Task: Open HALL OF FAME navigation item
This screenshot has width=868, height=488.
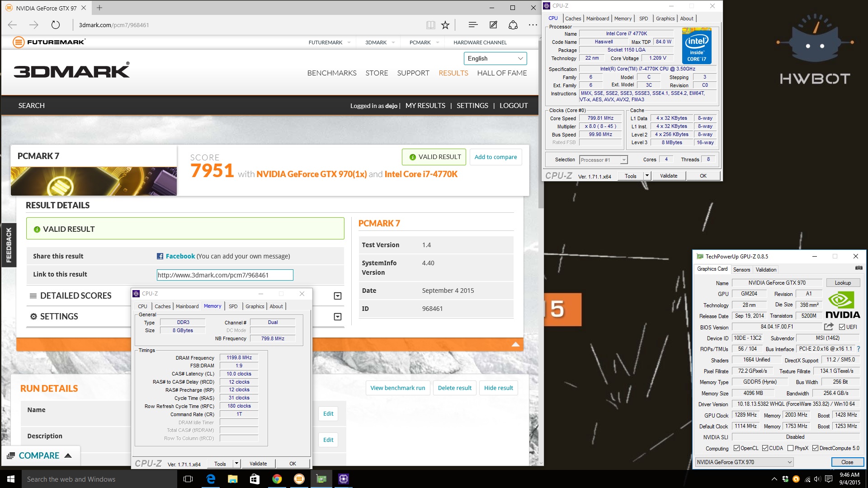Action: (502, 73)
